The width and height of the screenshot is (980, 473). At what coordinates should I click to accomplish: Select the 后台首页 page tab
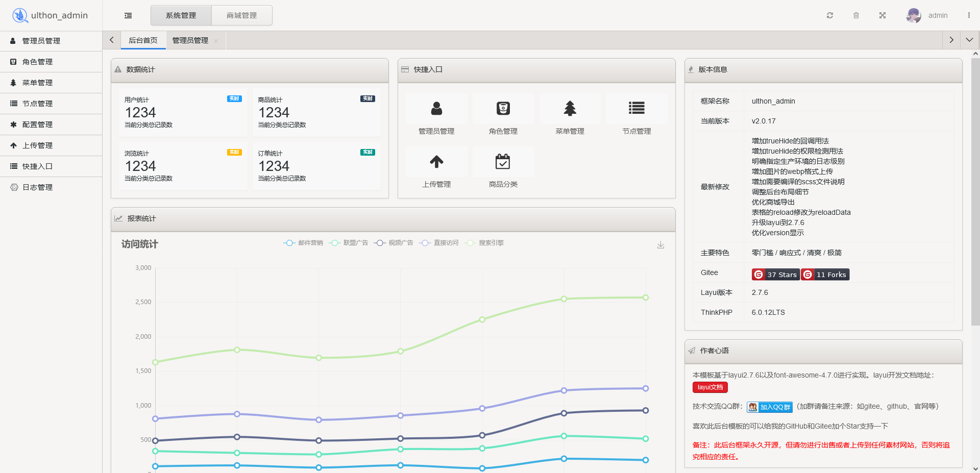(x=143, y=40)
